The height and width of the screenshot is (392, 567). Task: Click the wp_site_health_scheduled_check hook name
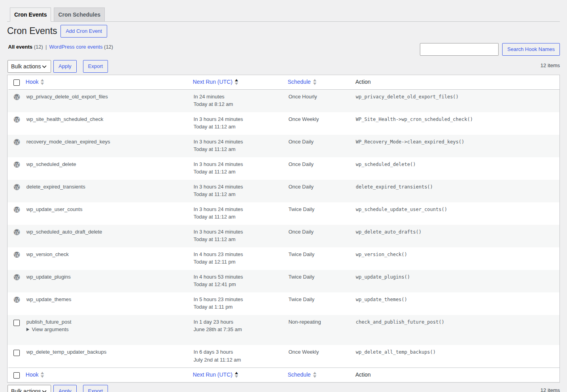[65, 119]
